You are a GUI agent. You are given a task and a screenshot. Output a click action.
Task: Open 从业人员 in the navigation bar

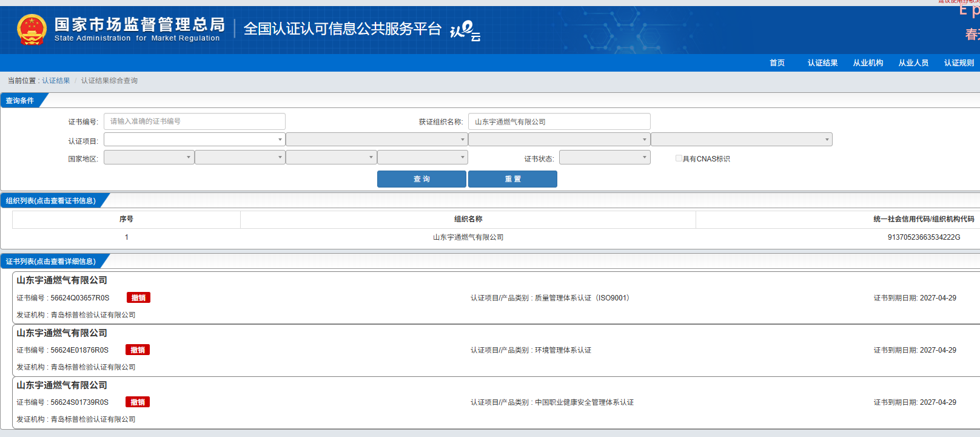913,63
